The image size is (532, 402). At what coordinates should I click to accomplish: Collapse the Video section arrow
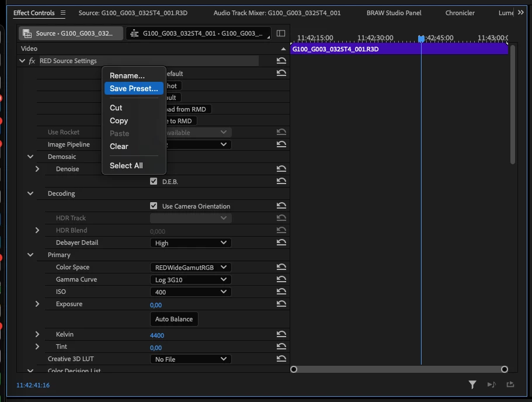283,49
